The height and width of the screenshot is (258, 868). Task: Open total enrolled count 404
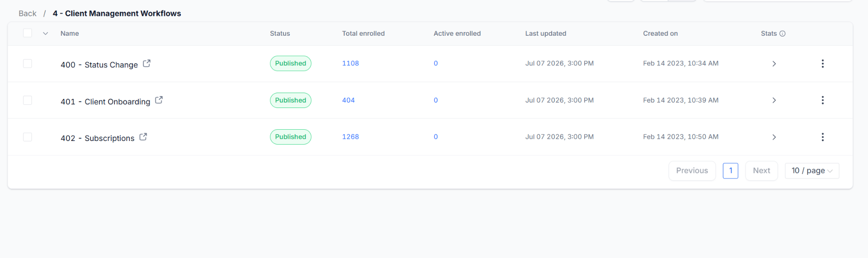point(348,100)
